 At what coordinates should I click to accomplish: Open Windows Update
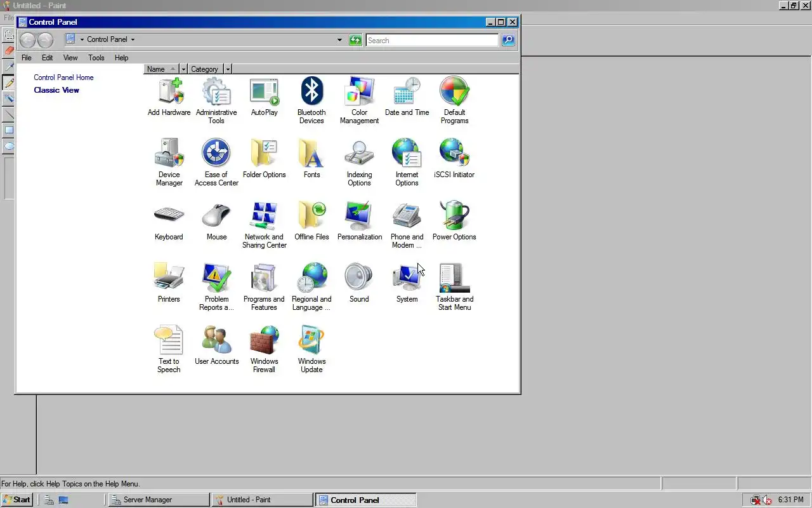point(311,350)
